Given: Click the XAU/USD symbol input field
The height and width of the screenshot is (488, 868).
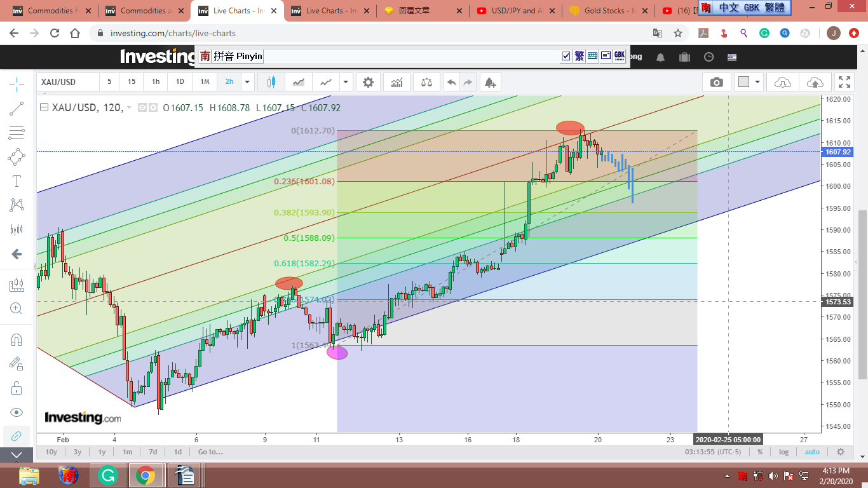Looking at the screenshot, I should tap(68, 82).
